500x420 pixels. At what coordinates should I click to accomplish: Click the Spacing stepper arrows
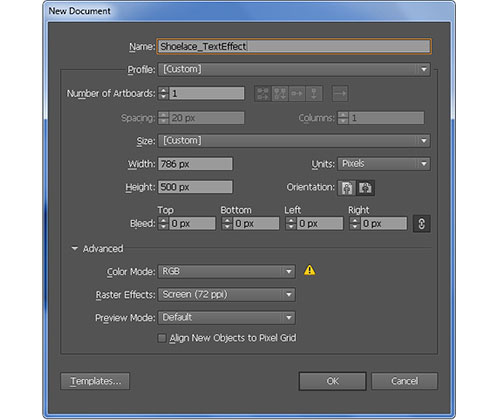pyautogui.click(x=163, y=118)
